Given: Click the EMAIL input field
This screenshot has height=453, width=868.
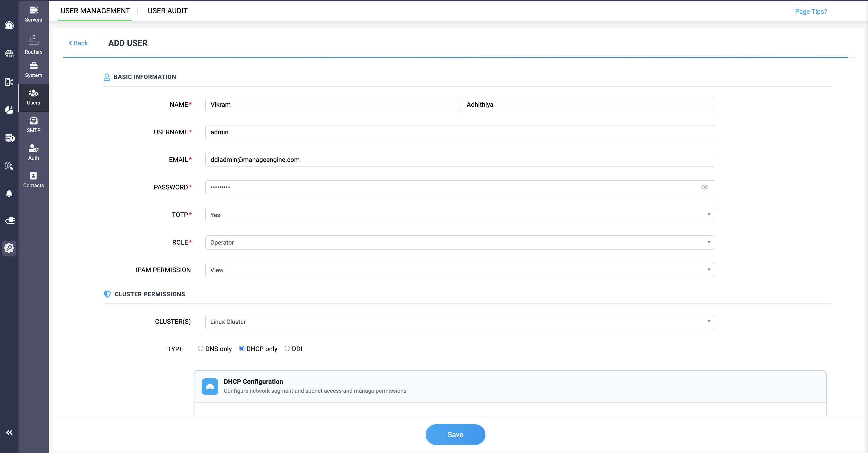Looking at the screenshot, I should (x=460, y=160).
